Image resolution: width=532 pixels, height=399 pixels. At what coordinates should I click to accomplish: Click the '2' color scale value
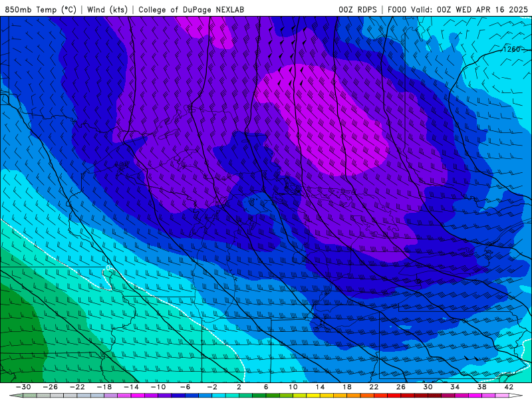coord(239,387)
